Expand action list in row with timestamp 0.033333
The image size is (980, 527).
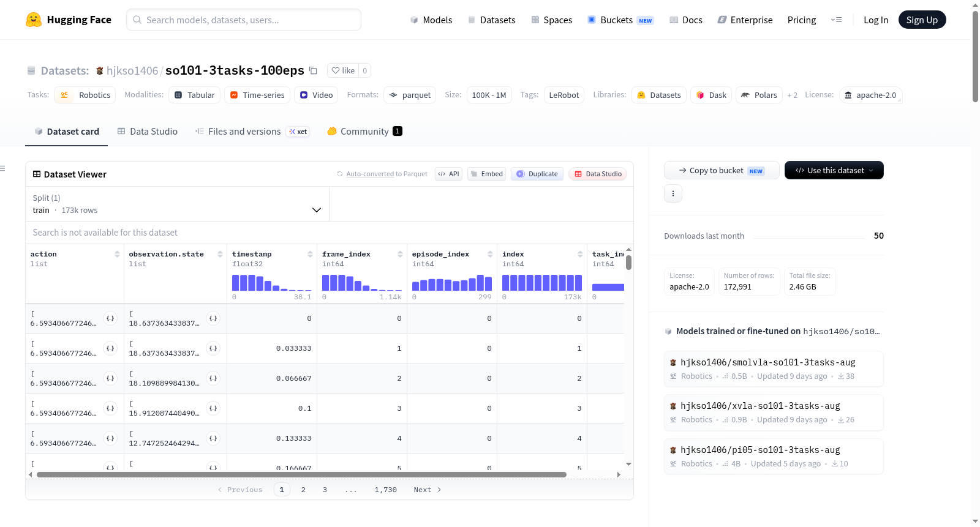(110, 348)
